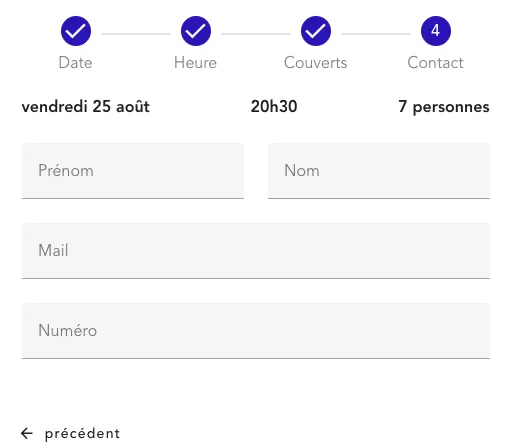The width and height of the screenshot is (512, 446).
Task: Select the Date step label
Action: pyautogui.click(x=75, y=63)
